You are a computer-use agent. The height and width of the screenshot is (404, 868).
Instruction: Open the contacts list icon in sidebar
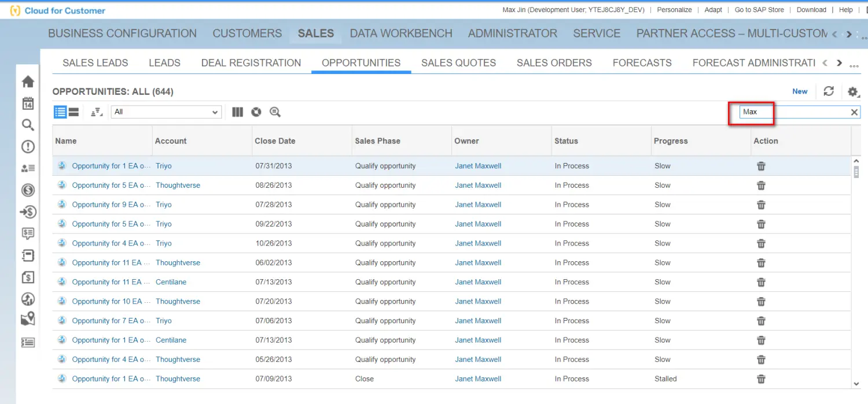click(28, 168)
